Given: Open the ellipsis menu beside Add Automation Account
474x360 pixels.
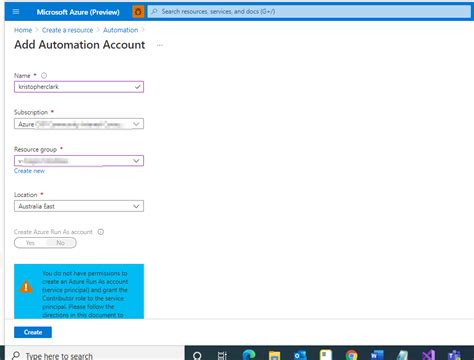Looking at the screenshot, I should point(160,45).
